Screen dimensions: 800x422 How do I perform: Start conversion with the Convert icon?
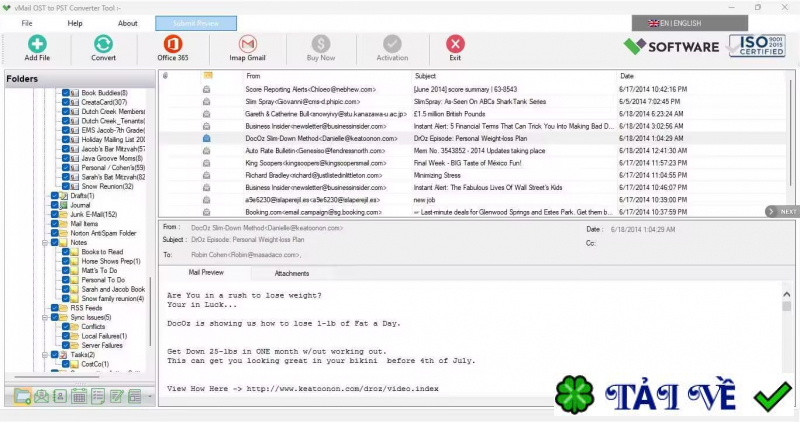103,44
